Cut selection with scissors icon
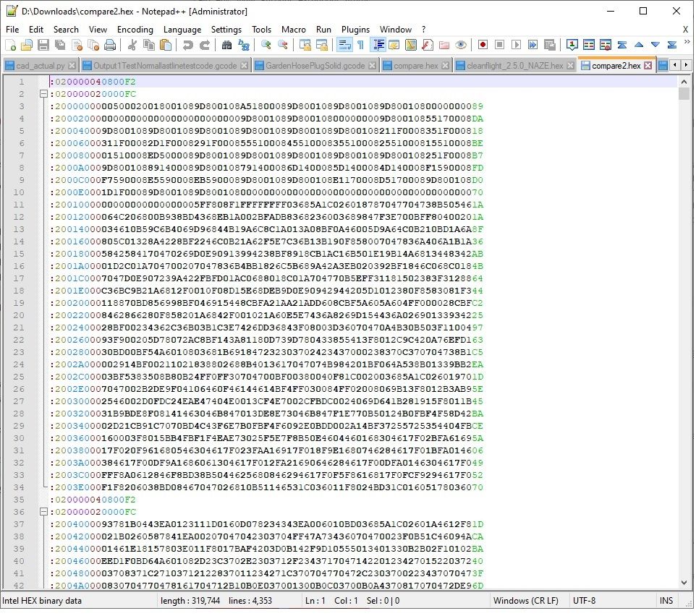The width and height of the screenshot is (696, 616). pyautogui.click(x=132, y=45)
